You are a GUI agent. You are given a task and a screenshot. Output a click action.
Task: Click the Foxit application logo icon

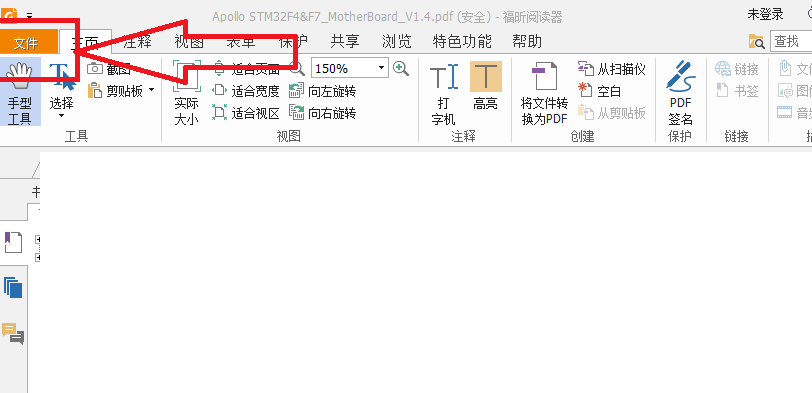click(9, 16)
